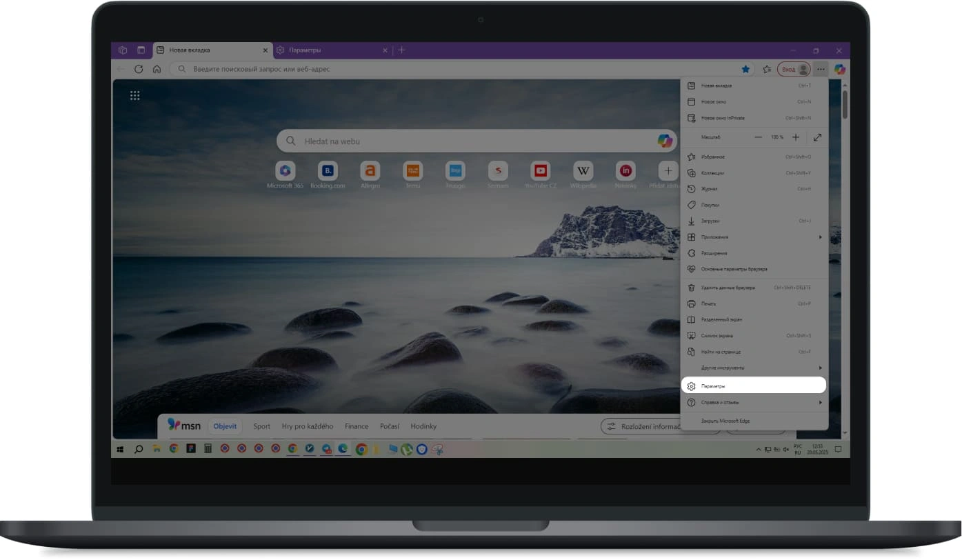Open Microsoft 365 quick link
962x560 pixels.
coord(285,176)
